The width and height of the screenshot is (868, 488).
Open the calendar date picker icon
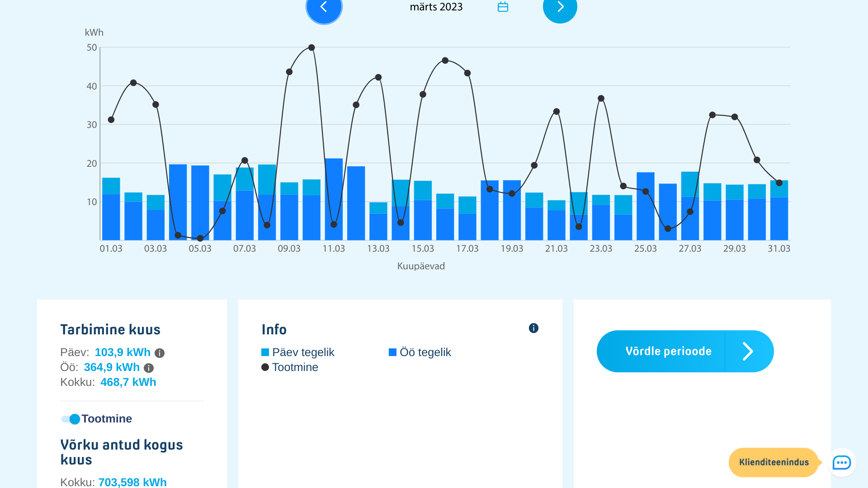[503, 7]
